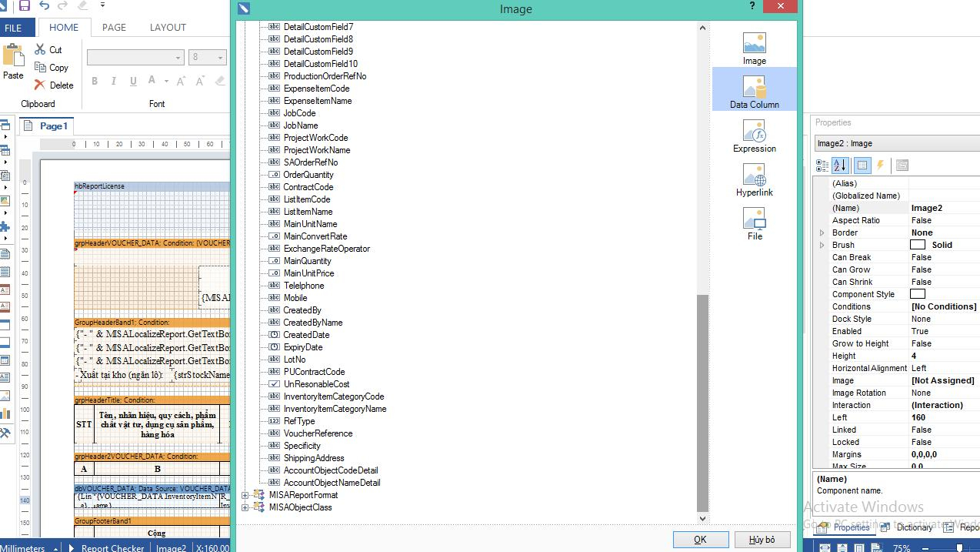980x552 pixels.
Task: Open the LAYOUT ribbon tab
Action: coord(168,27)
